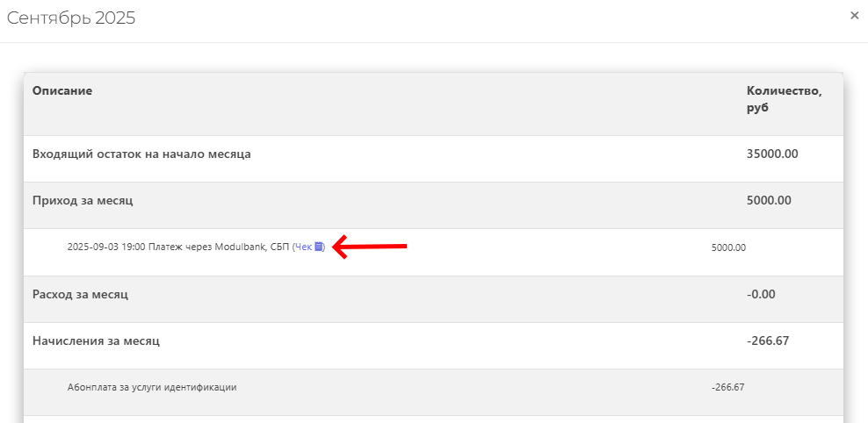Click the Начисления за месяц row label
The image size is (868, 423).
coord(96,341)
